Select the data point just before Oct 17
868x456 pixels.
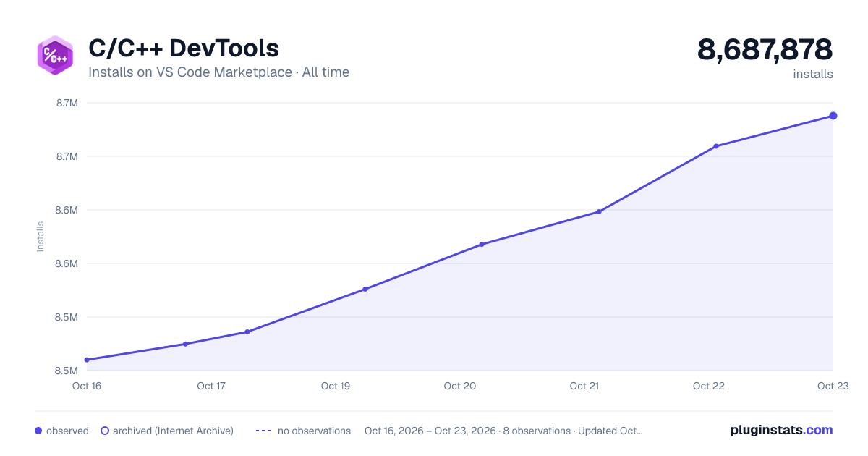click(x=186, y=344)
